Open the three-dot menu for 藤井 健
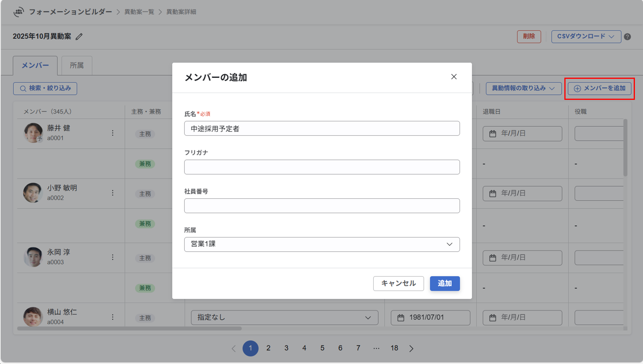This screenshot has height=364, width=643. [113, 133]
